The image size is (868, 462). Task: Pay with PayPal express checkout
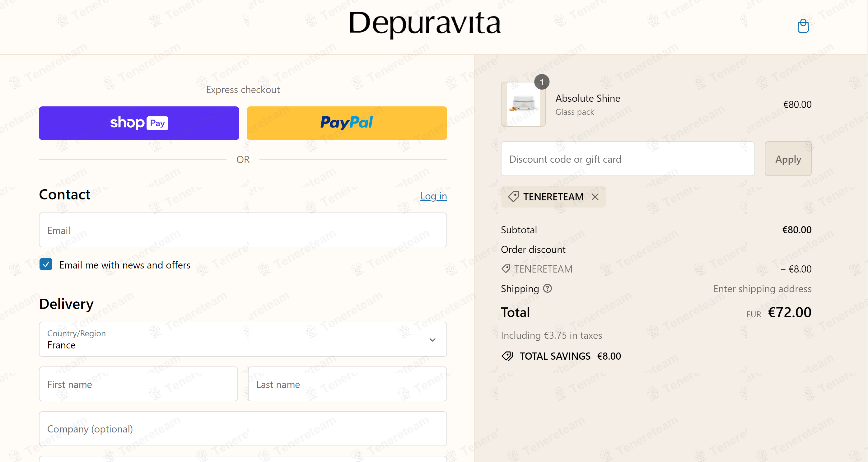346,123
